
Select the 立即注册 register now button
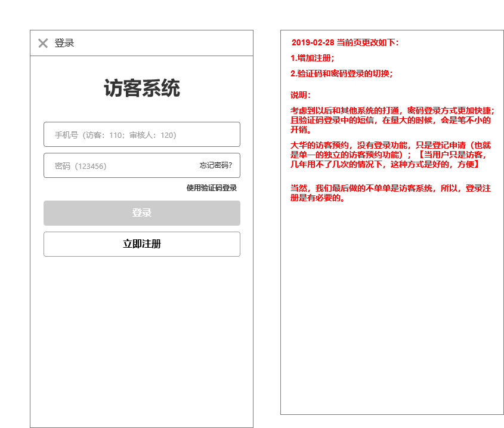[x=141, y=244]
